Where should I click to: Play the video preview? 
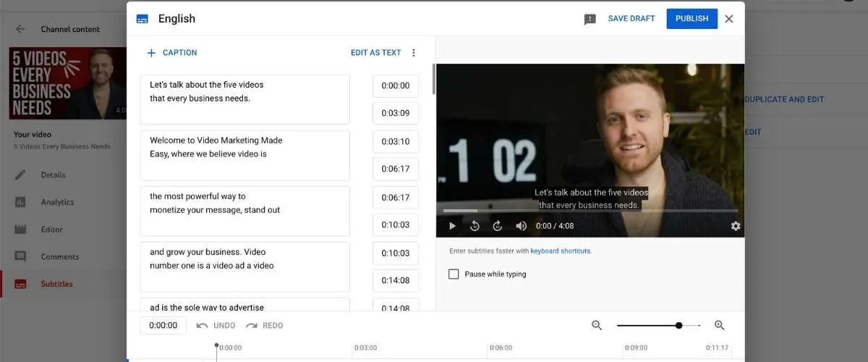pos(452,226)
